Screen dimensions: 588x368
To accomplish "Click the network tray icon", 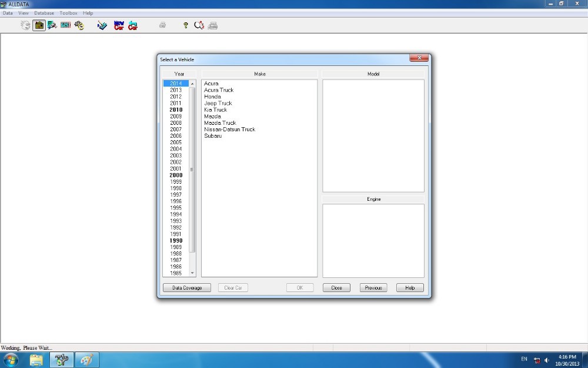I will [x=537, y=360].
